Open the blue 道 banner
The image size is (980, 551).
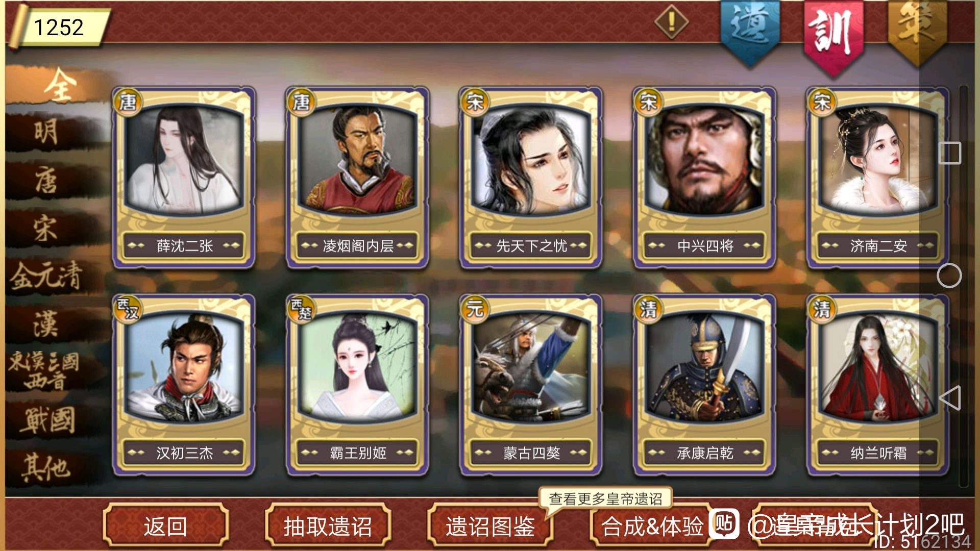tap(750, 31)
